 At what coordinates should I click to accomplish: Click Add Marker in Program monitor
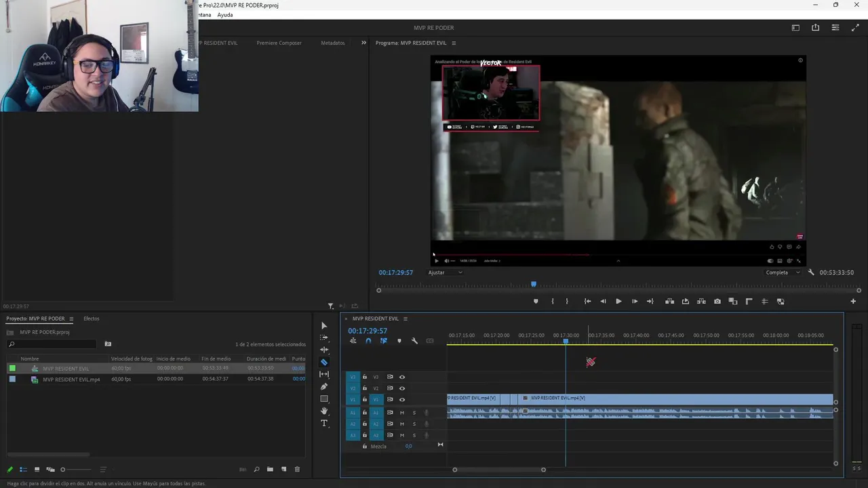coord(536,302)
